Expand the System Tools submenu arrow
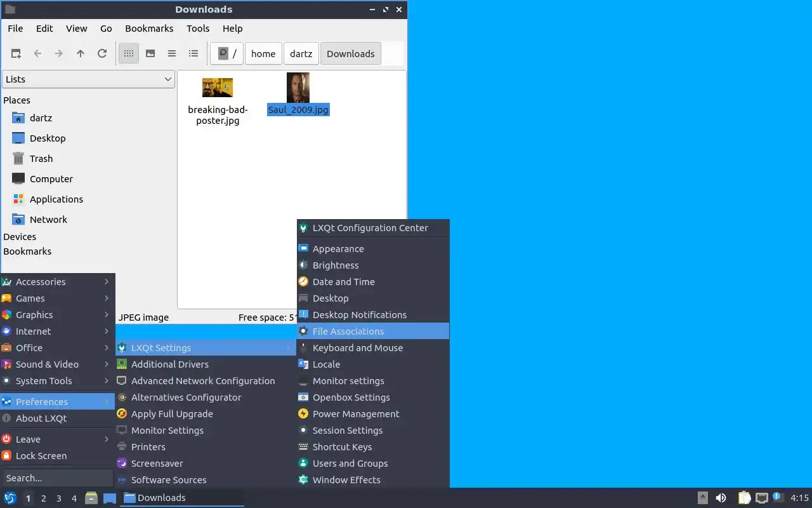This screenshot has width=812, height=508. pyautogui.click(x=107, y=381)
